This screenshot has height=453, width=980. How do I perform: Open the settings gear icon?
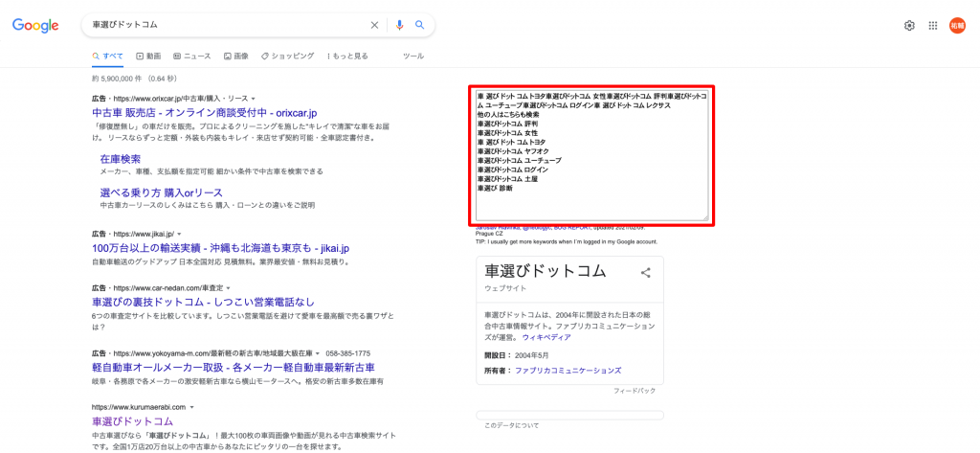point(909,26)
